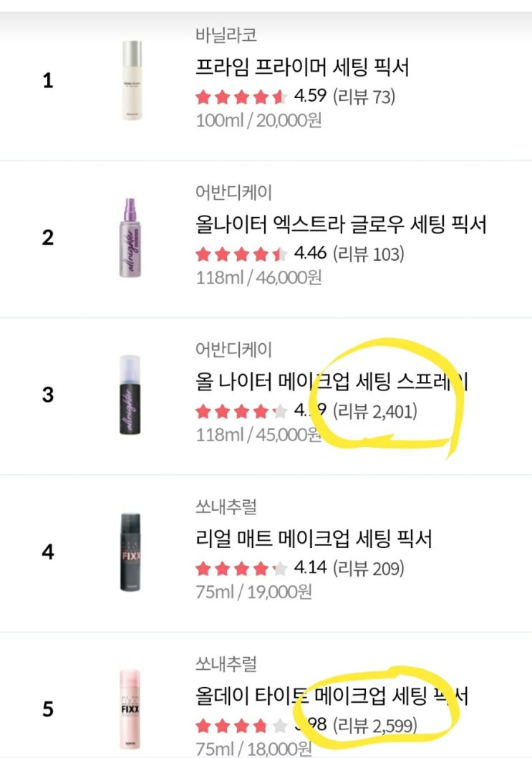Open the 바닐라코 primer fixer product thumbnail
This screenshot has height=758, width=532.
coord(130,80)
